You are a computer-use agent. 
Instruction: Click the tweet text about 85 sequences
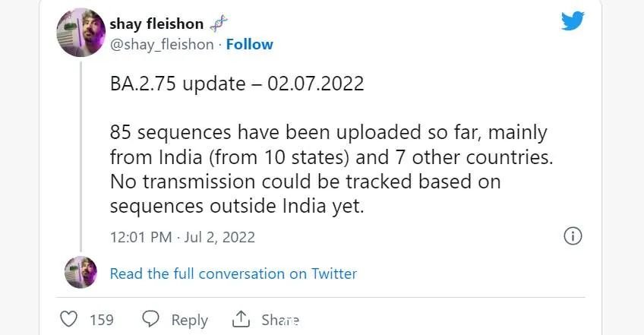(x=331, y=169)
